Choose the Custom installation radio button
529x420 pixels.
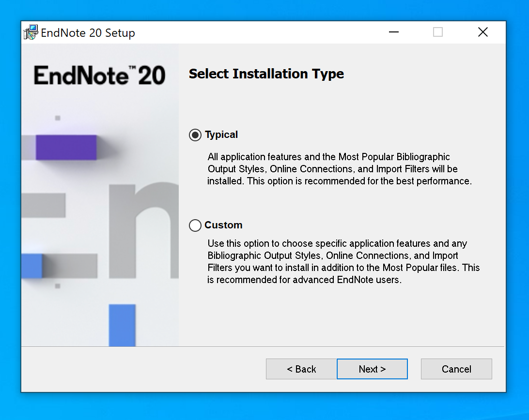(x=195, y=225)
